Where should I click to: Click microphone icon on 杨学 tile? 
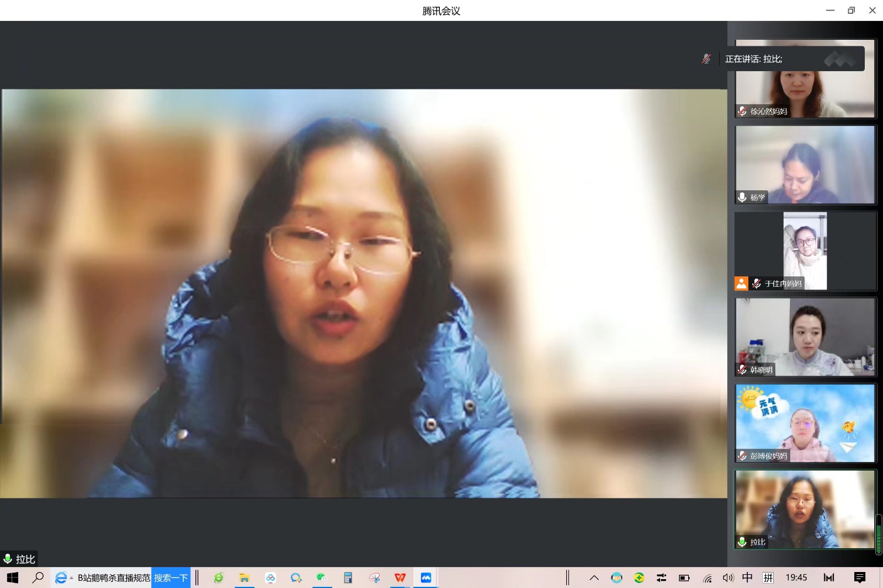742,197
